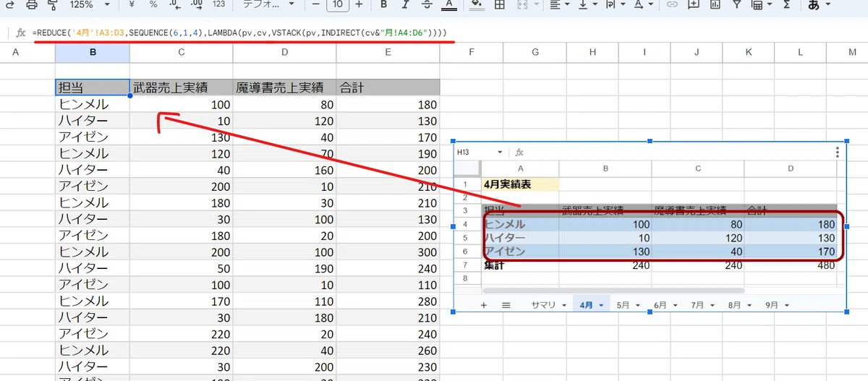Switch to the 7月 sheet tab

click(x=702, y=305)
